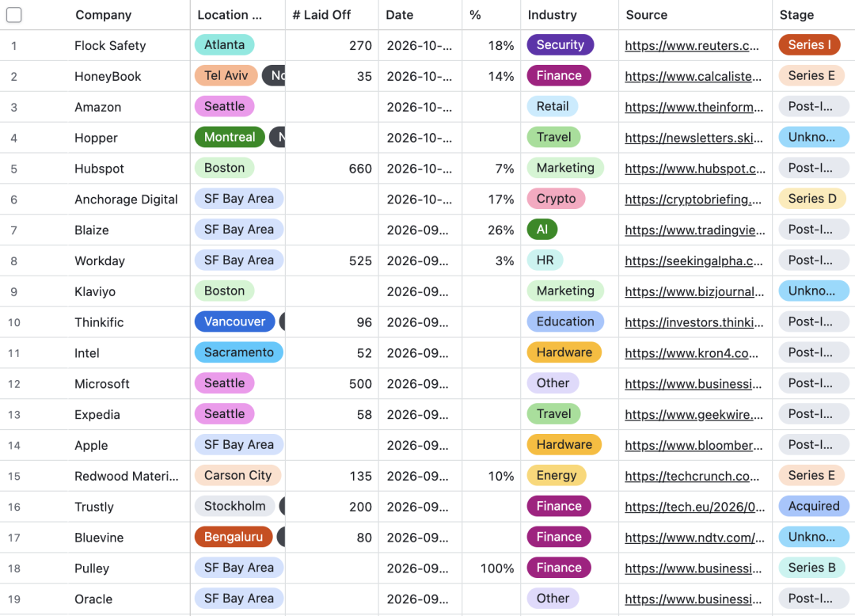Open the calcaliste link for HoneyBook
Screen dimensions: 855x616
click(x=693, y=76)
